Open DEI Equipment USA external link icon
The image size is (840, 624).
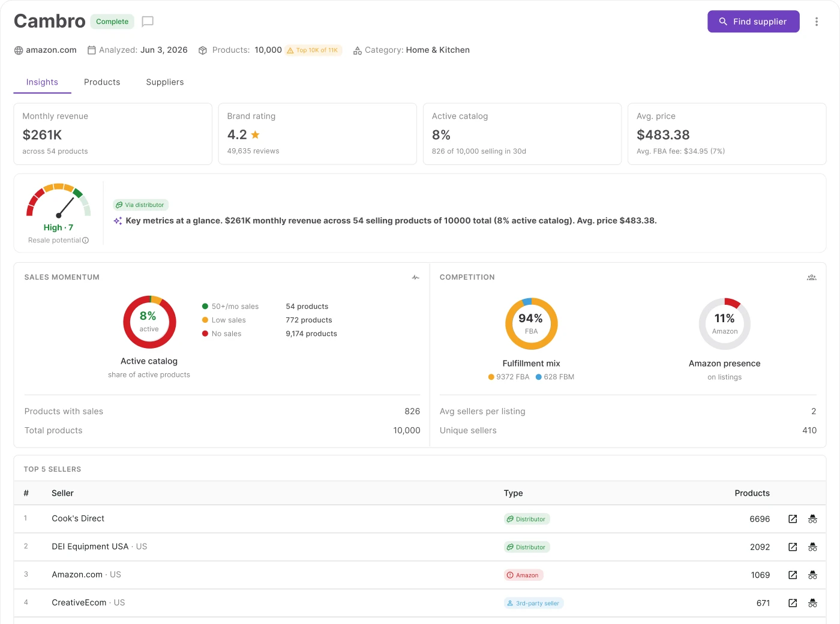793,547
